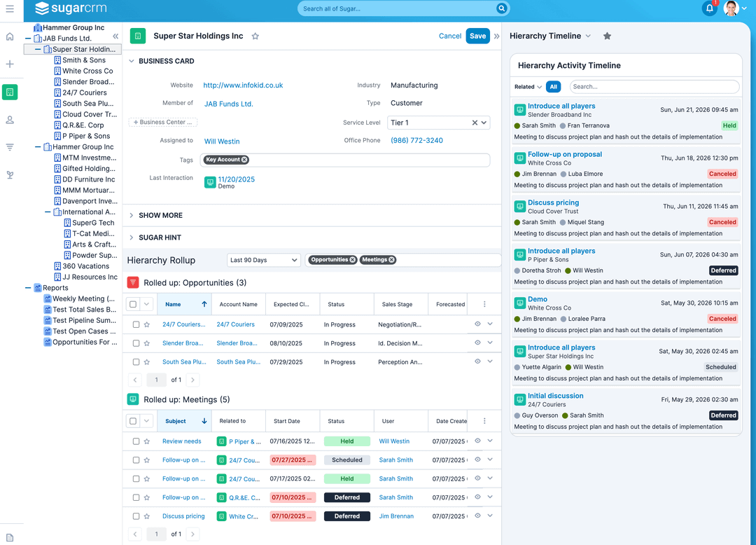Screen dimensions: 756x545
Task: Open the notifications bell icon
Action: [x=709, y=9]
